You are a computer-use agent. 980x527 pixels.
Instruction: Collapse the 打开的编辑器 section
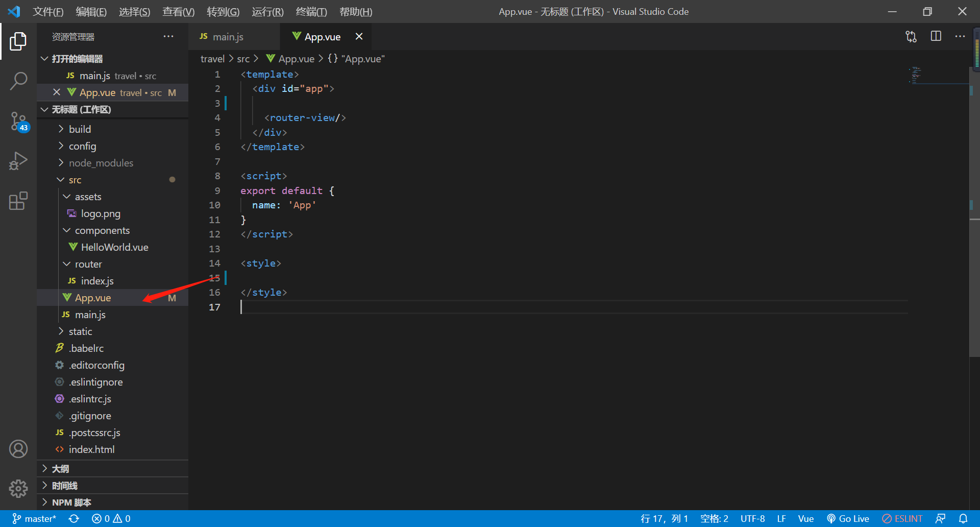point(112,59)
